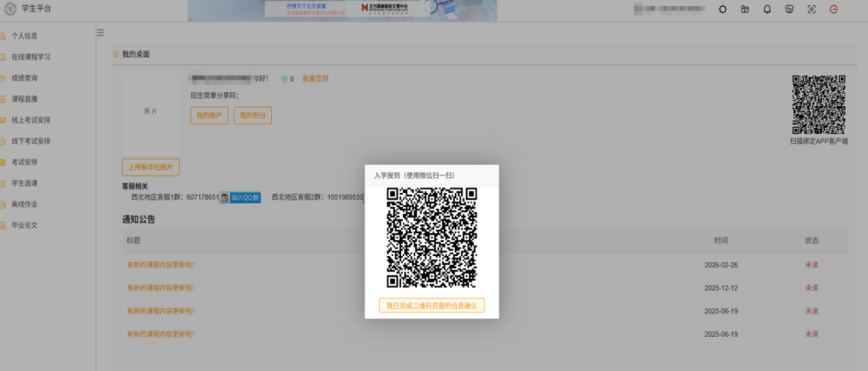Open 个人信息 in the sidebar
868x371 pixels.
[x=25, y=36]
